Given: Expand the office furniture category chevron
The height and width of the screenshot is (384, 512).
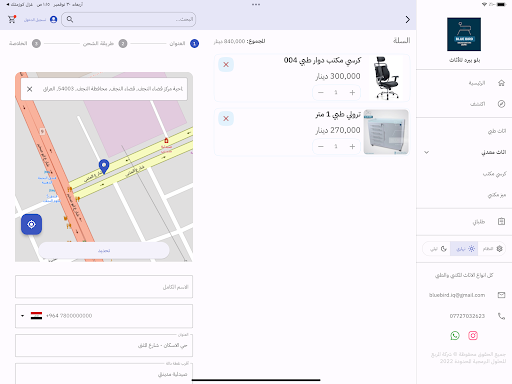Looking at the screenshot, I should (x=426, y=152).
